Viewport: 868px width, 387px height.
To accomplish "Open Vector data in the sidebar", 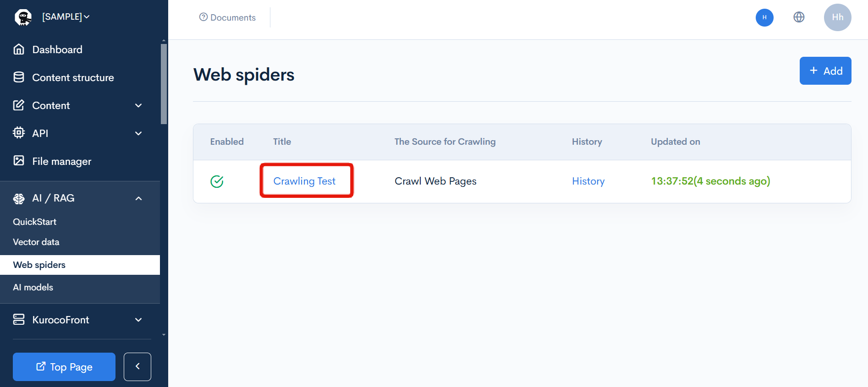I will coord(36,242).
